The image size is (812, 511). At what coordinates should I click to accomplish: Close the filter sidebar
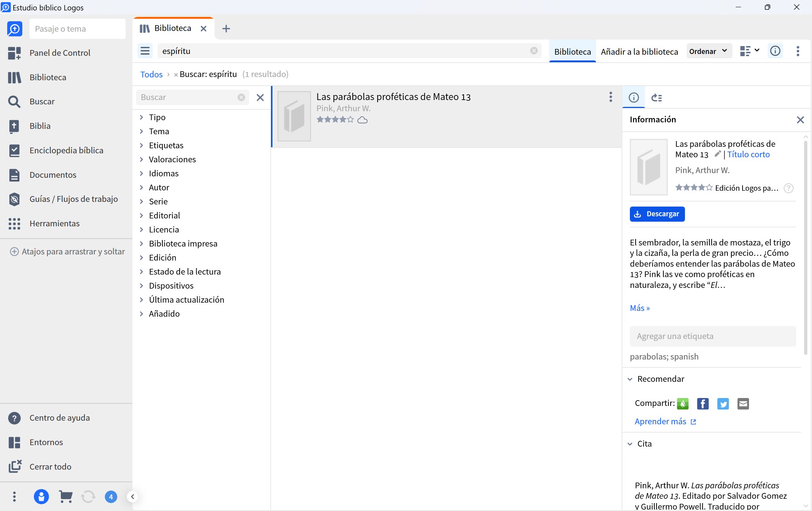click(x=260, y=98)
